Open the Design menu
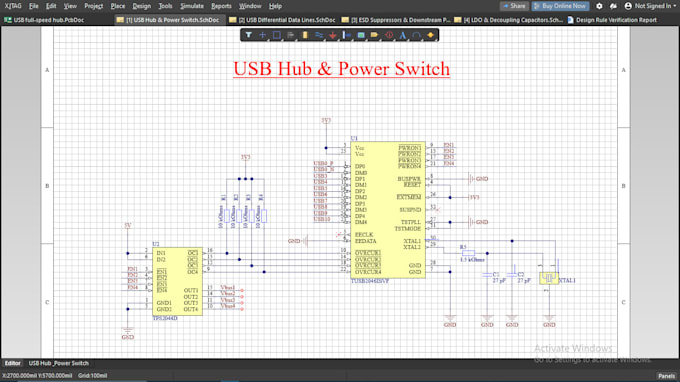The width and height of the screenshot is (680, 382). click(141, 6)
